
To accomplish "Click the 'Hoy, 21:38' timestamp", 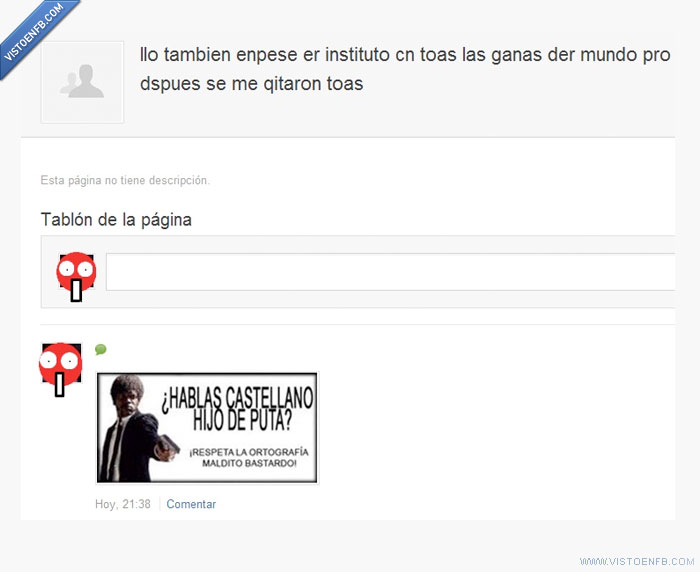I will pos(123,504).
